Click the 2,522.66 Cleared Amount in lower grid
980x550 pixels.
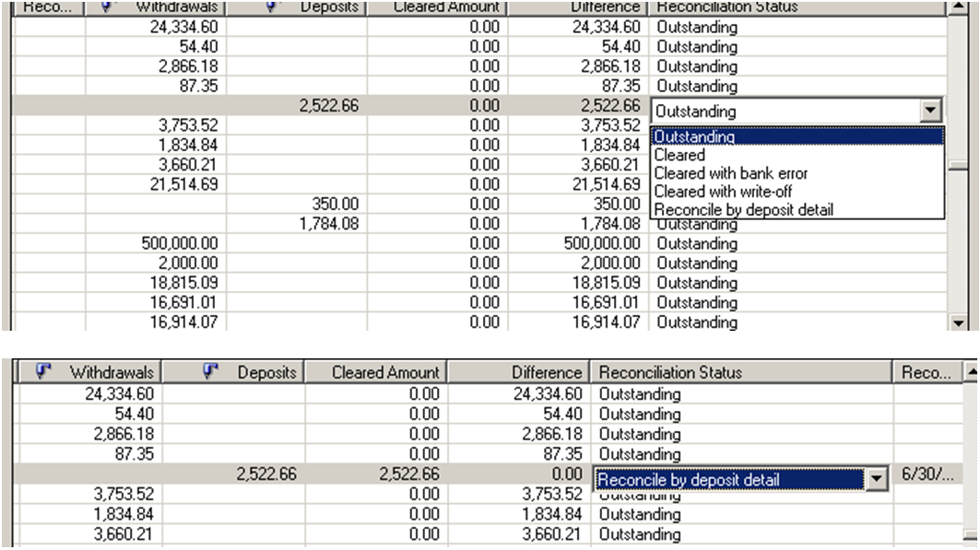point(376,474)
